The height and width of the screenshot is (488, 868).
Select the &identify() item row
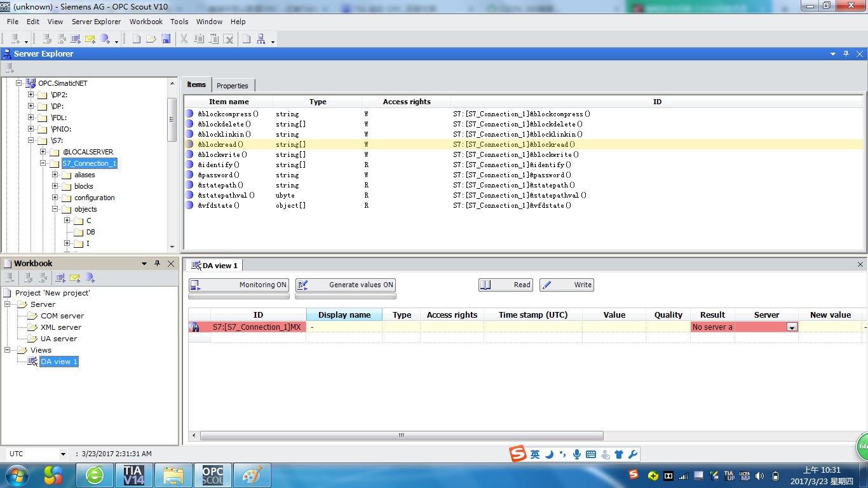coord(524,165)
